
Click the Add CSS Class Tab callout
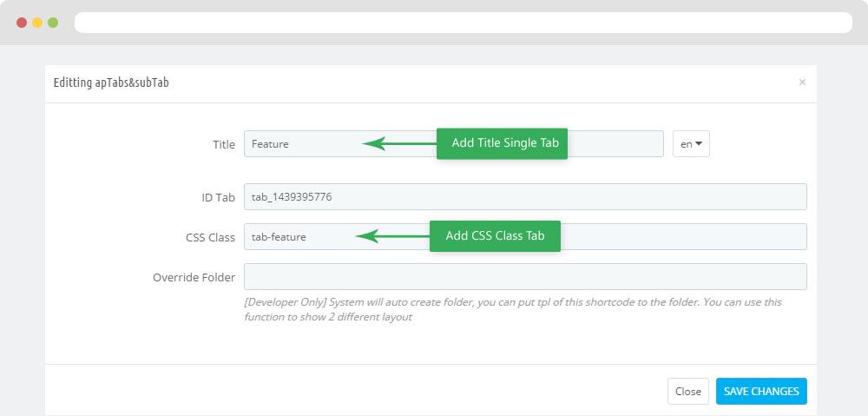495,236
